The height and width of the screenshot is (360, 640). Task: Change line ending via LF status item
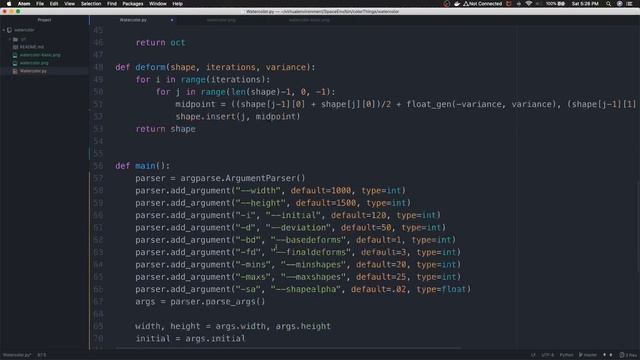[533, 355]
